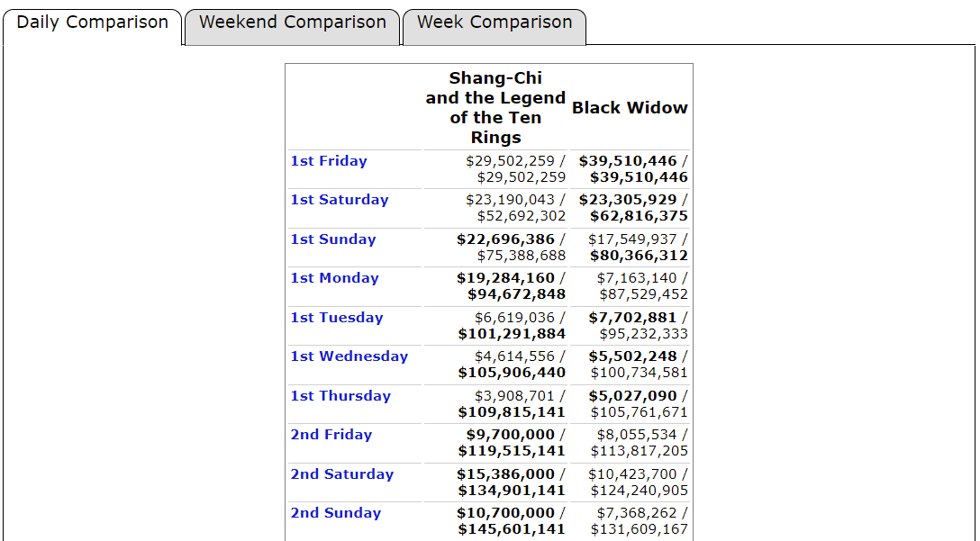
Task: Switch to the Weekend Comparison tab
Action: (x=292, y=23)
